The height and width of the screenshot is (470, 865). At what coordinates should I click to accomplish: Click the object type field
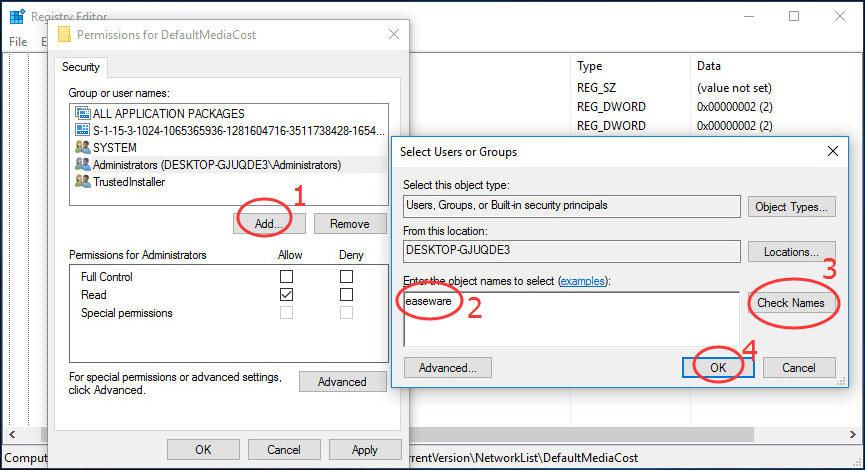[x=572, y=206]
